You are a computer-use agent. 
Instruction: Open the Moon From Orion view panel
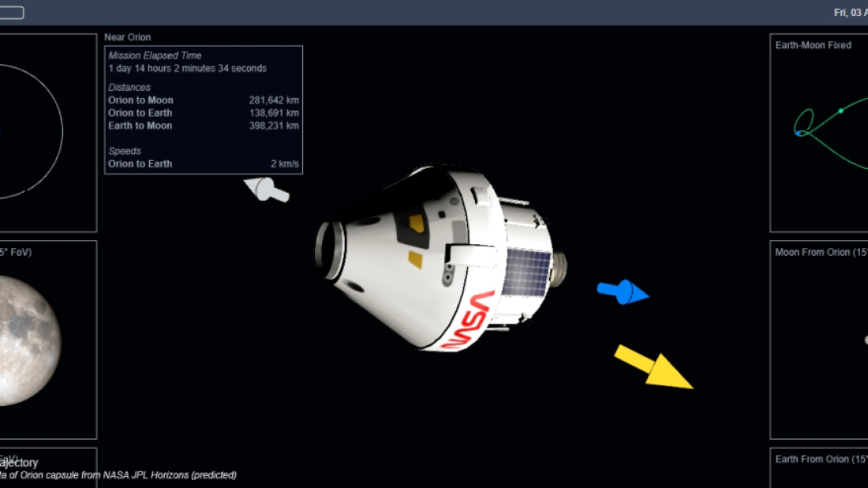tap(819, 340)
